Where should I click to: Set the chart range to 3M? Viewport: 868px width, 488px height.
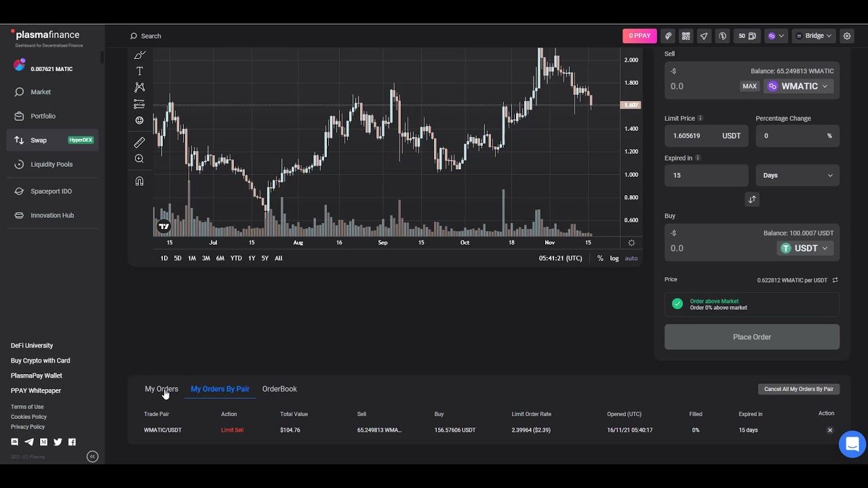tap(206, 258)
